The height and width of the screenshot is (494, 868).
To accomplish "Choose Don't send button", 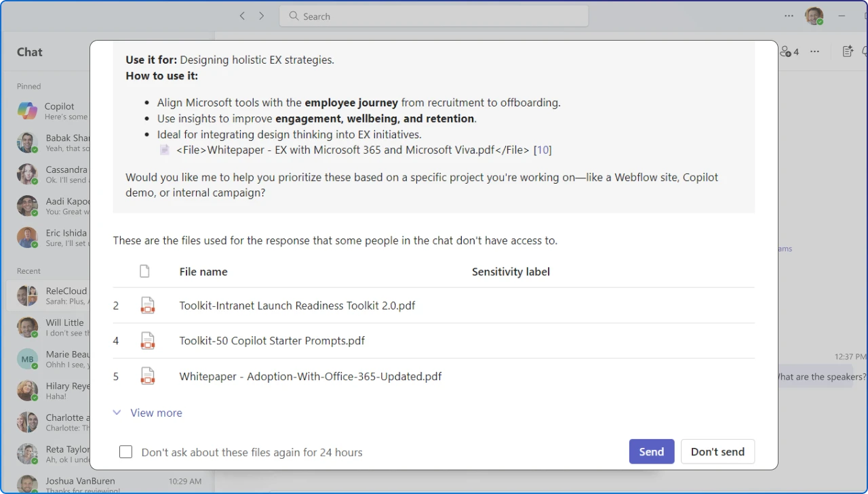I will click(x=717, y=452).
